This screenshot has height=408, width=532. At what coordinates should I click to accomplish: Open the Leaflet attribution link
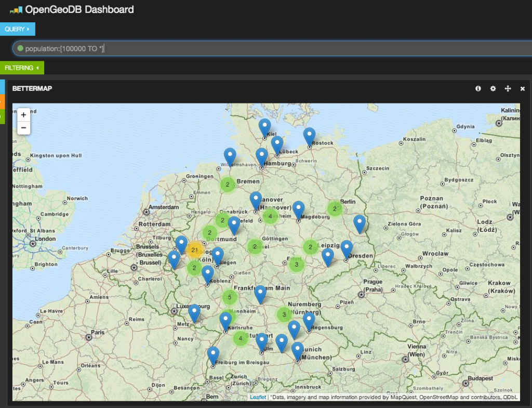point(258,397)
